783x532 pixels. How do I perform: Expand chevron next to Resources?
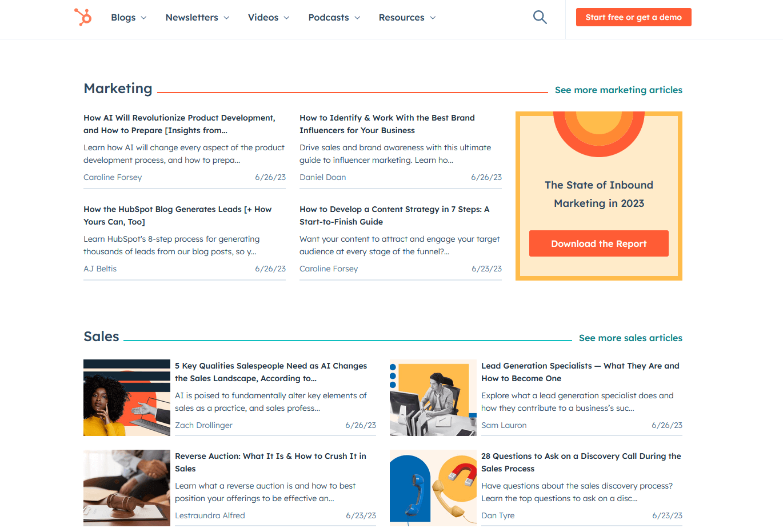click(433, 18)
